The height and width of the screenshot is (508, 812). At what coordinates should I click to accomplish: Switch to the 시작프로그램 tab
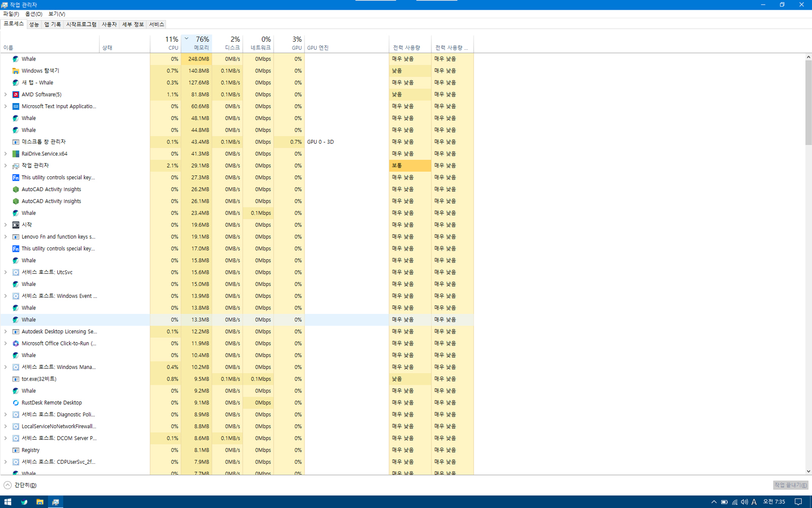[81, 24]
